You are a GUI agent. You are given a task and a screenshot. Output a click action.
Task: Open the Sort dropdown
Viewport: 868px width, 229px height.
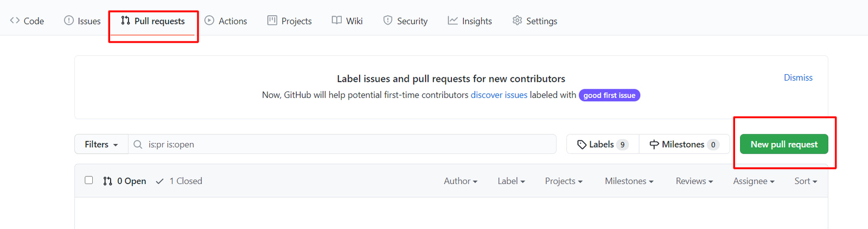point(806,181)
